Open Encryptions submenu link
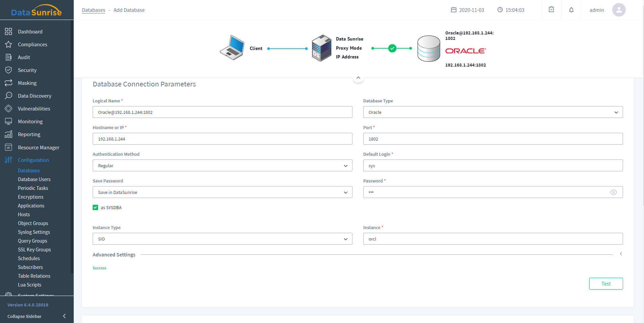Screen dimensions: 644x323 pos(30,197)
